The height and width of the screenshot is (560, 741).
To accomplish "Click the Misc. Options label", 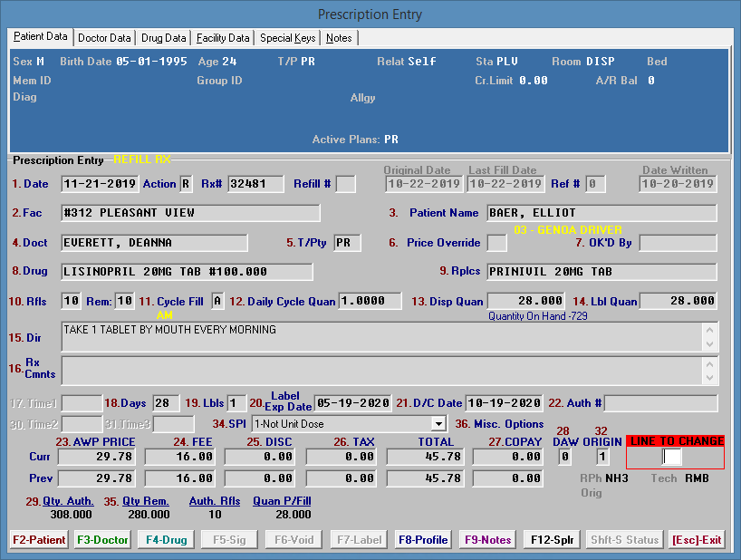I will point(506,423).
